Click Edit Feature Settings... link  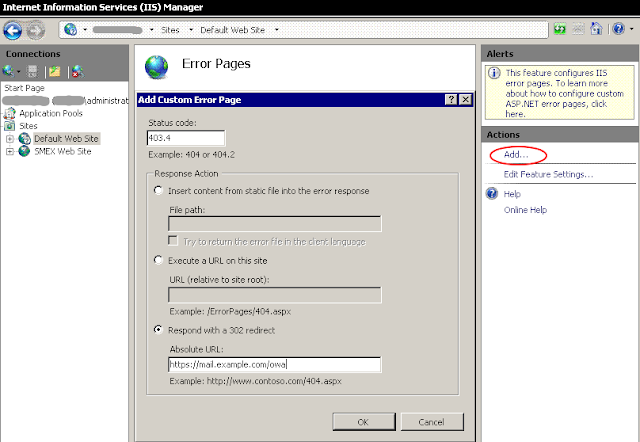pyautogui.click(x=548, y=174)
